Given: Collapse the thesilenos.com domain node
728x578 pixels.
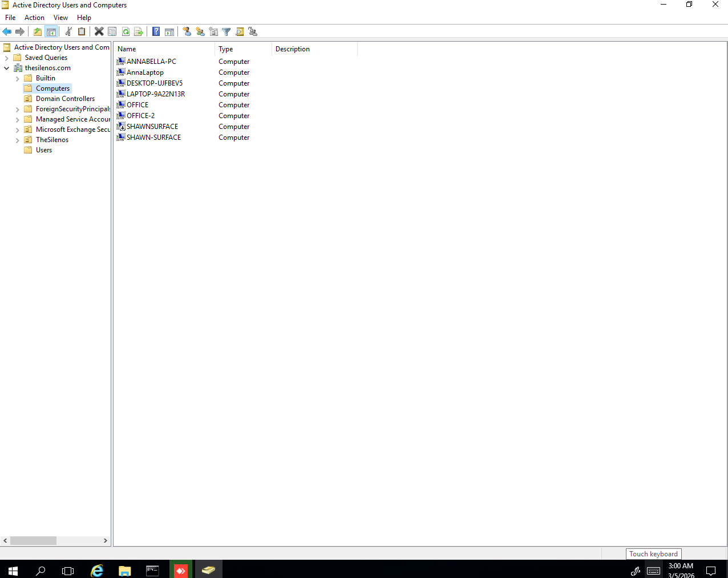Looking at the screenshot, I should pos(6,68).
